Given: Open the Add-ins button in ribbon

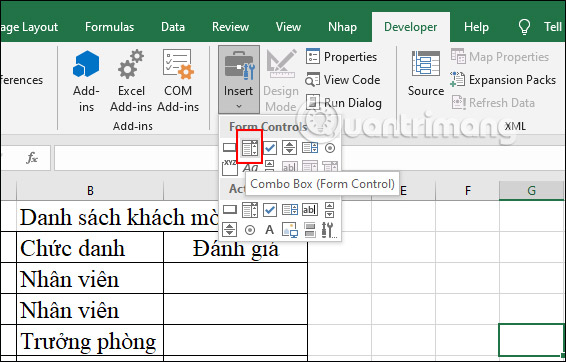Looking at the screenshot, I should click(x=86, y=82).
